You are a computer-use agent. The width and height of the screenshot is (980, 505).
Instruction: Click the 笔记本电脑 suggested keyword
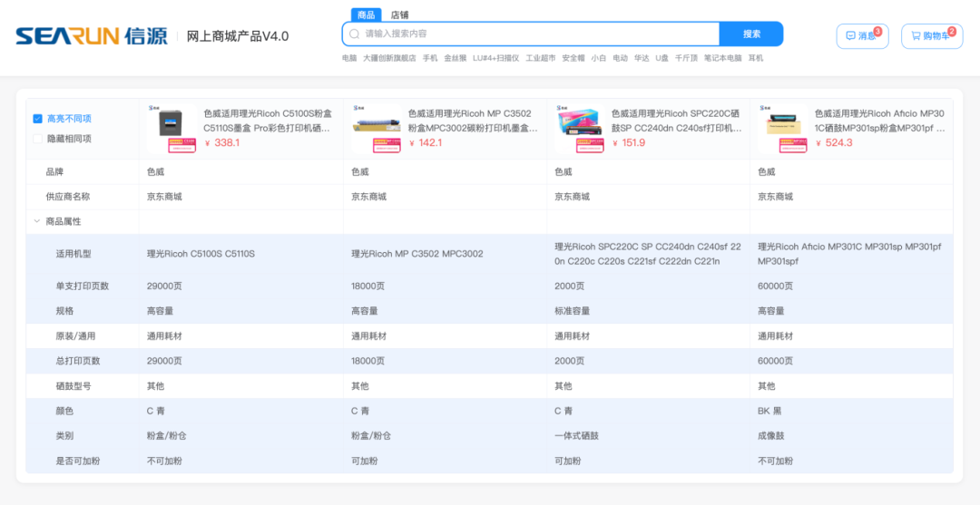(x=723, y=58)
